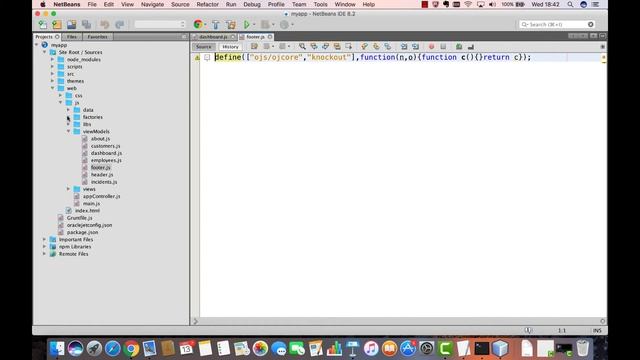Click the Clean and Build icon
The height and width of the screenshot is (360, 640).
tap(231, 24)
